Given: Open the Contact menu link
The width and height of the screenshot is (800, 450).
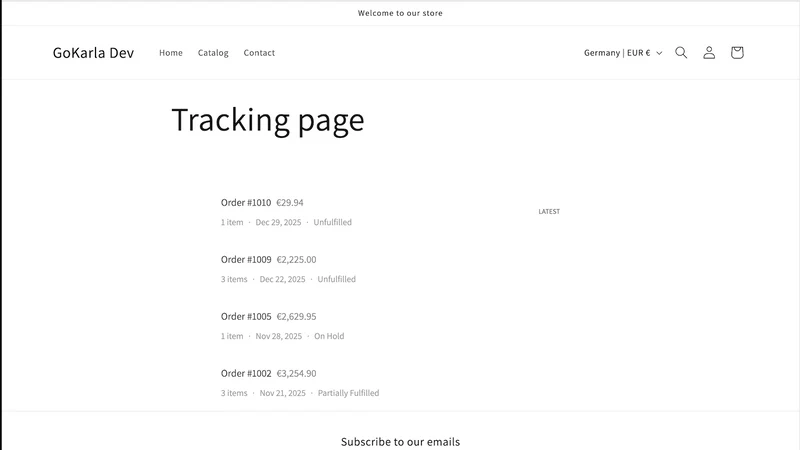Looking at the screenshot, I should coord(259,53).
